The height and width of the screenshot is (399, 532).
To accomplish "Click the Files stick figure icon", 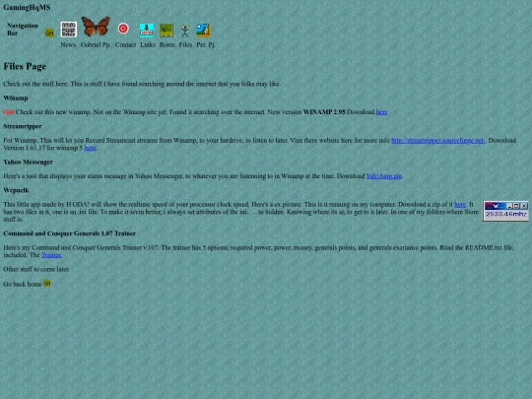I will pyautogui.click(x=185, y=31).
